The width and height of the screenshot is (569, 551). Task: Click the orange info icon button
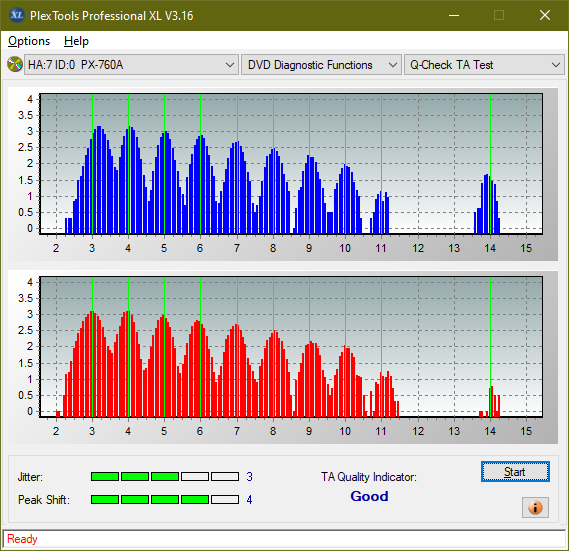coord(535,507)
